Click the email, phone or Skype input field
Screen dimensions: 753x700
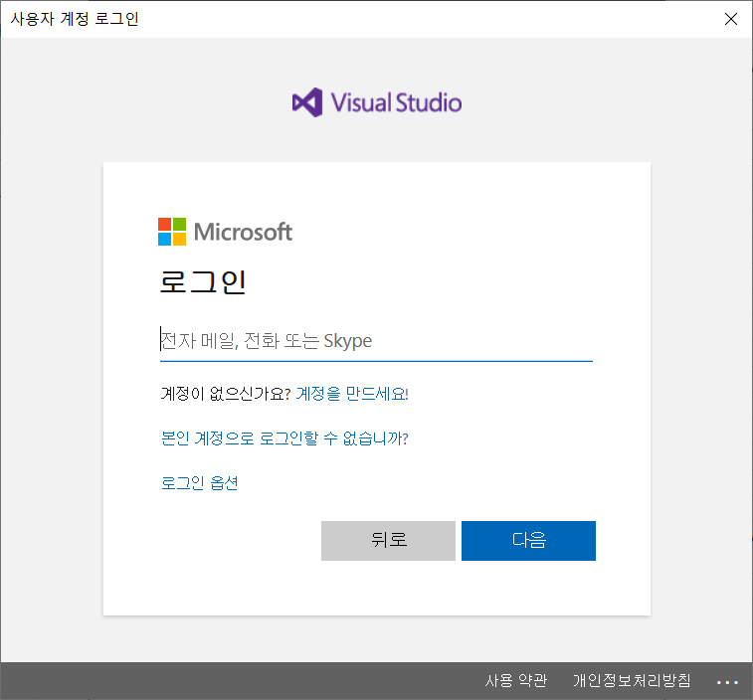(x=376, y=341)
